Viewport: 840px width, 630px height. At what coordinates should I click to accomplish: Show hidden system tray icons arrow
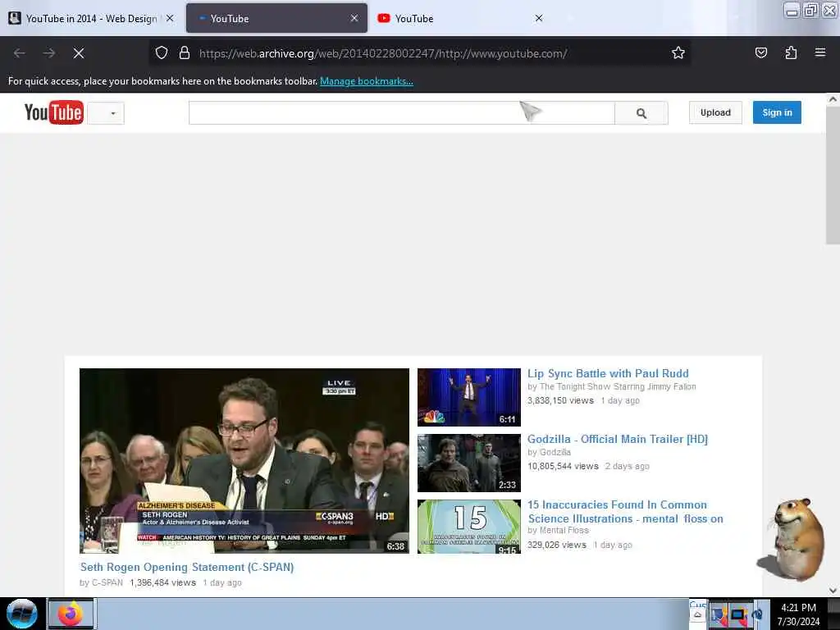click(697, 614)
